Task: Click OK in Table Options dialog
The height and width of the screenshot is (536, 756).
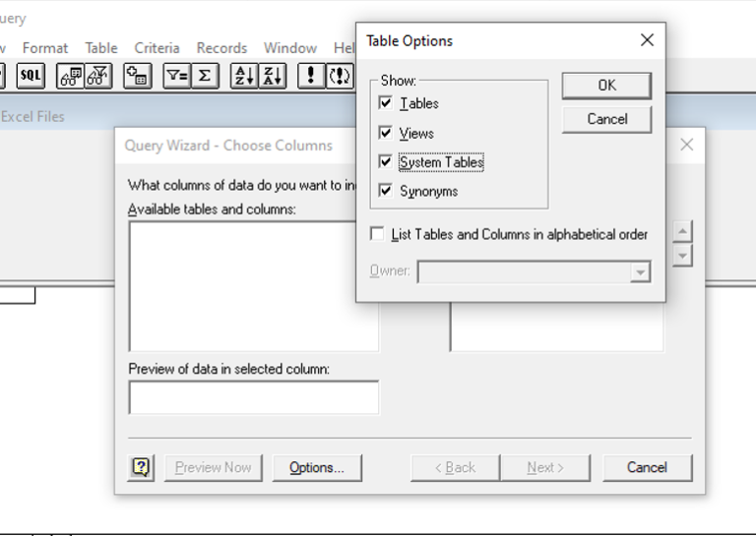Action: pyautogui.click(x=606, y=86)
